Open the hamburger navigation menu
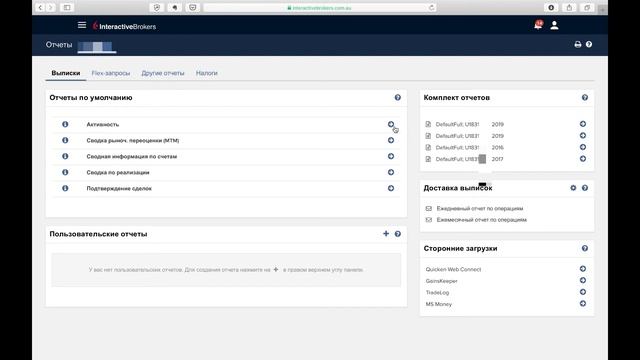640x360 pixels. (82, 25)
